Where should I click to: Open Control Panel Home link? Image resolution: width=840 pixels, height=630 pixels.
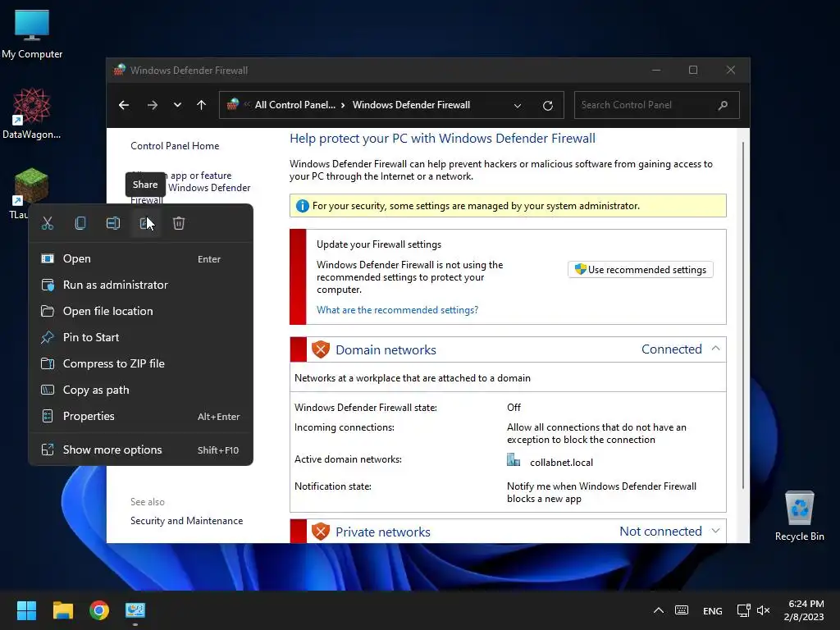[175, 146]
